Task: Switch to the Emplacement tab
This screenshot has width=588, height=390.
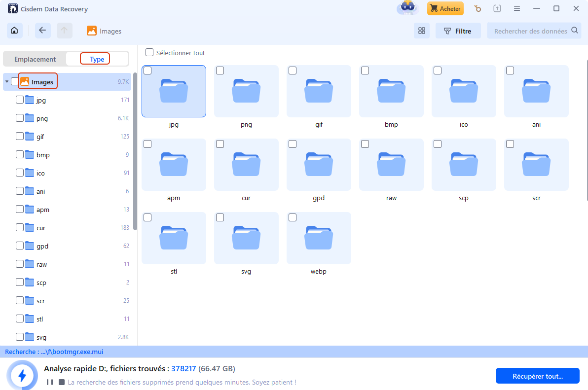Action: (35, 59)
